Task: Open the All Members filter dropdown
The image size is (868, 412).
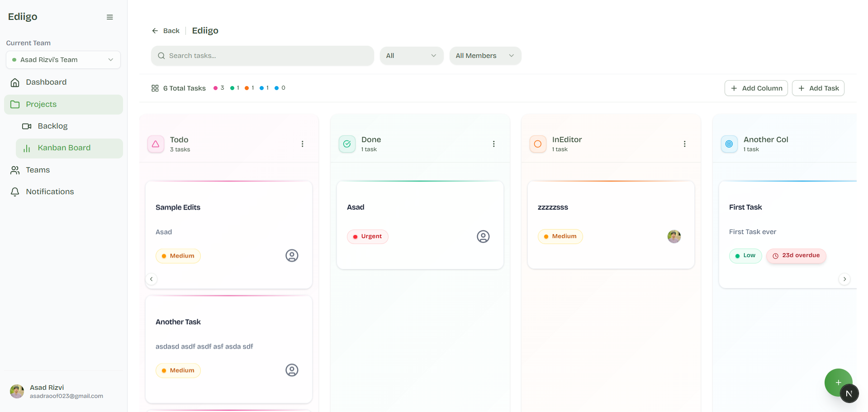Action: coord(485,56)
